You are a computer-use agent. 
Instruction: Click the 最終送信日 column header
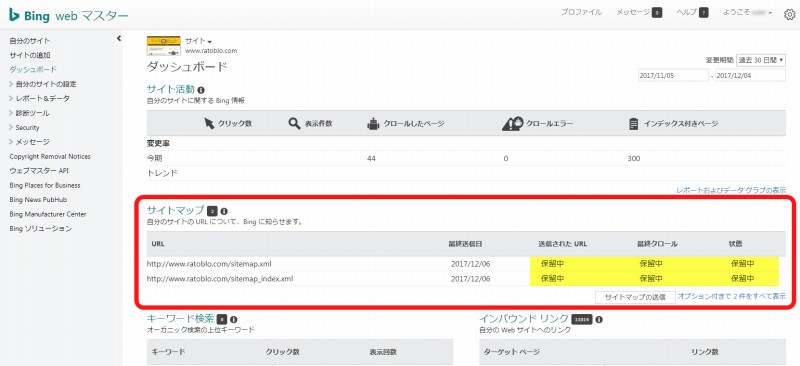pyautogui.click(x=465, y=244)
